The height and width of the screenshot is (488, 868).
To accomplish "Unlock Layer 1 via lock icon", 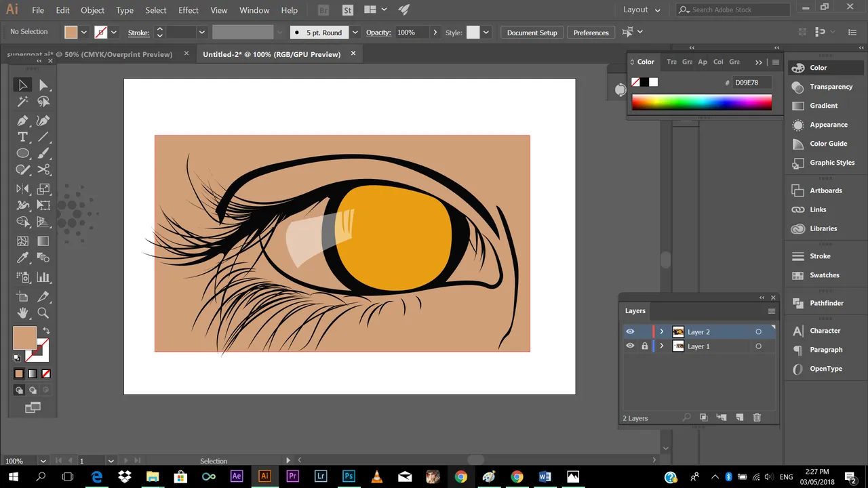I will (645, 346).
